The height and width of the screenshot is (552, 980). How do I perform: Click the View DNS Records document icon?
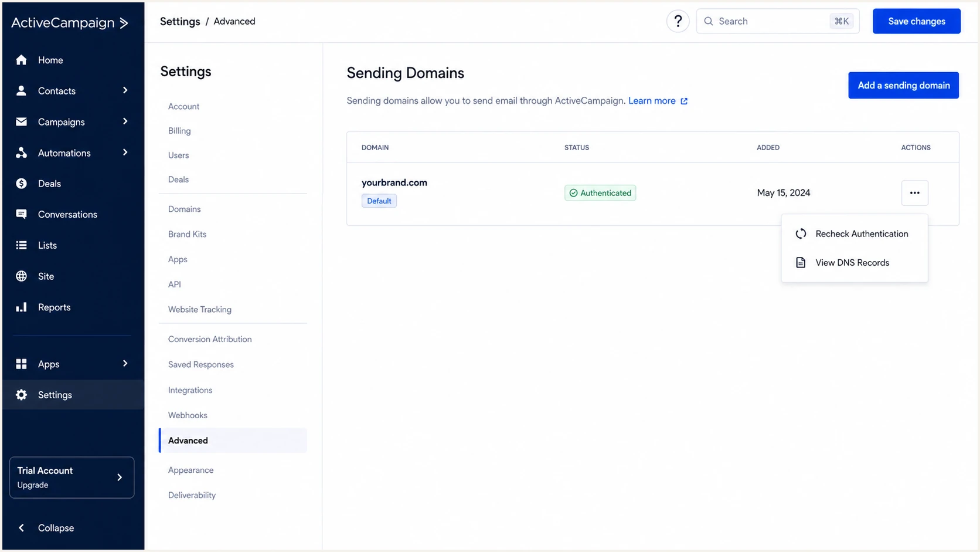(801, 262)
